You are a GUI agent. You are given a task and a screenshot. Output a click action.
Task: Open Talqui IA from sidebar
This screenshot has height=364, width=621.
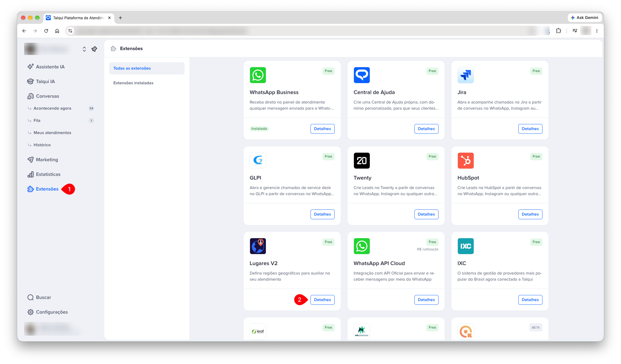tap(41, 81)
